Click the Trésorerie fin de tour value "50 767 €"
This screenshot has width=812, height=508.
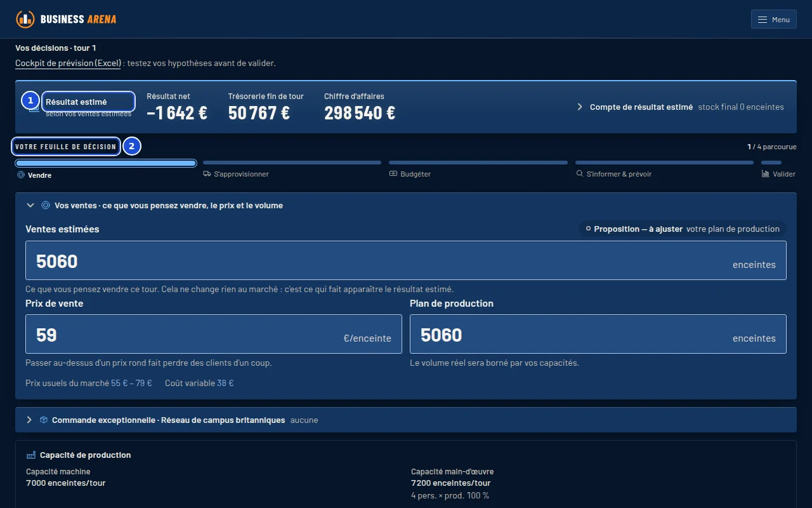tap(259, 113)
